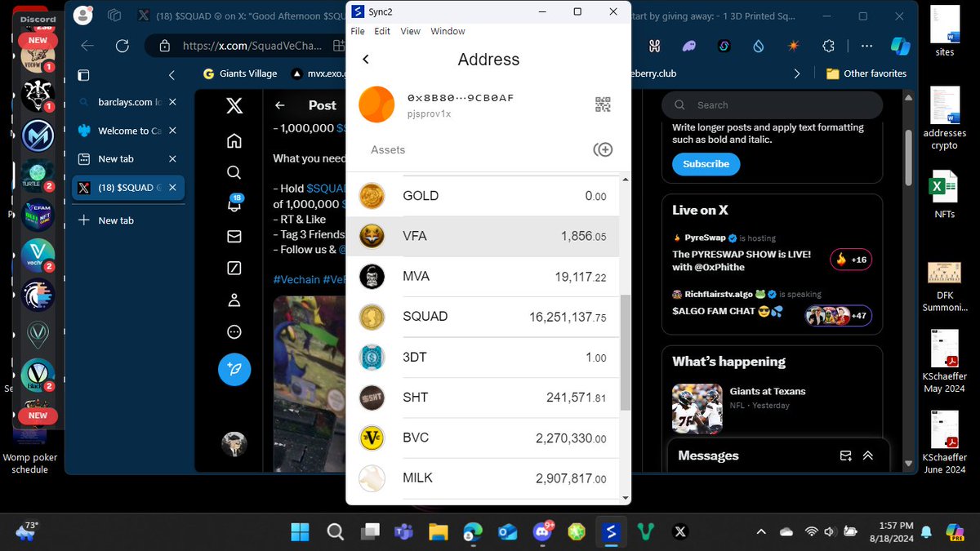This screenshot has height=551, width=980.
Task: Go back using the Sync2 back chevron
Action: pos(366,60)
